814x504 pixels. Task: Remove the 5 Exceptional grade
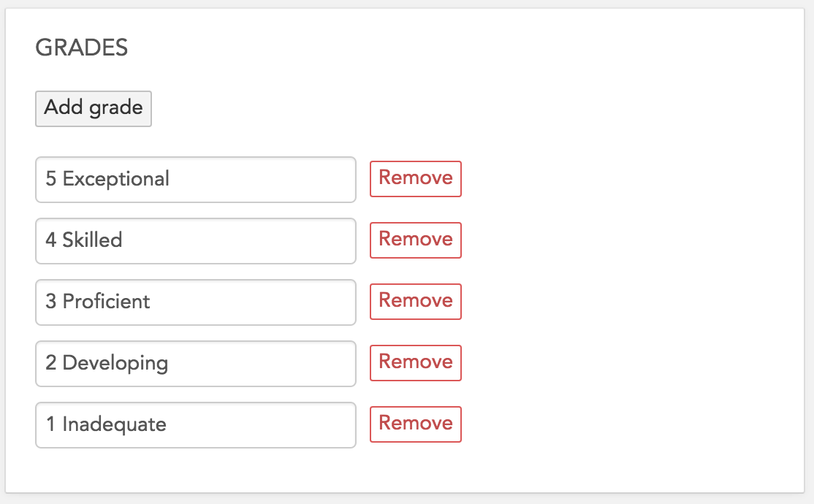[x=416, y=179]
